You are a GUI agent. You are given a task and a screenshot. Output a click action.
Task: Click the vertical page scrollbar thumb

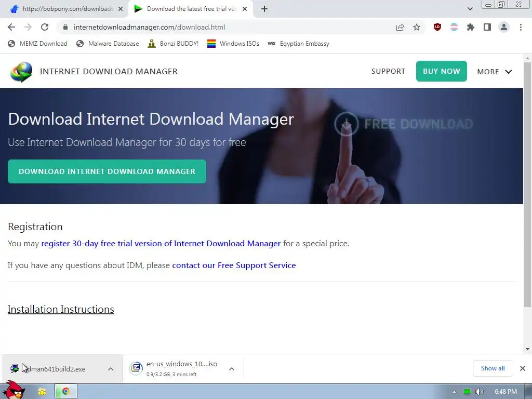point(527,184)
